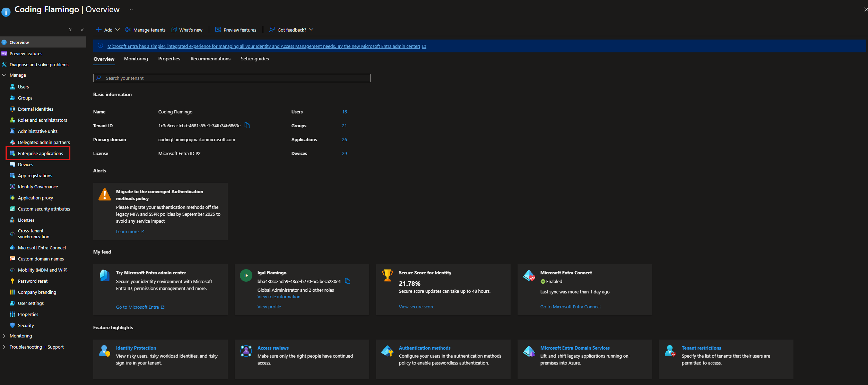Open User settings
The width and height of the screenshot is (868, 385).
[x=31, y=303]
